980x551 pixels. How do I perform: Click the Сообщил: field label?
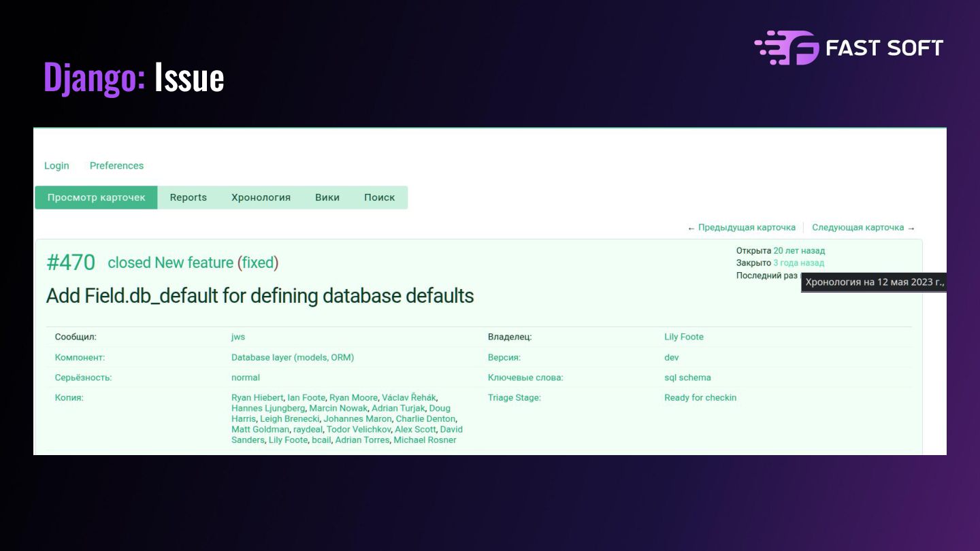(x=76, y=337)
